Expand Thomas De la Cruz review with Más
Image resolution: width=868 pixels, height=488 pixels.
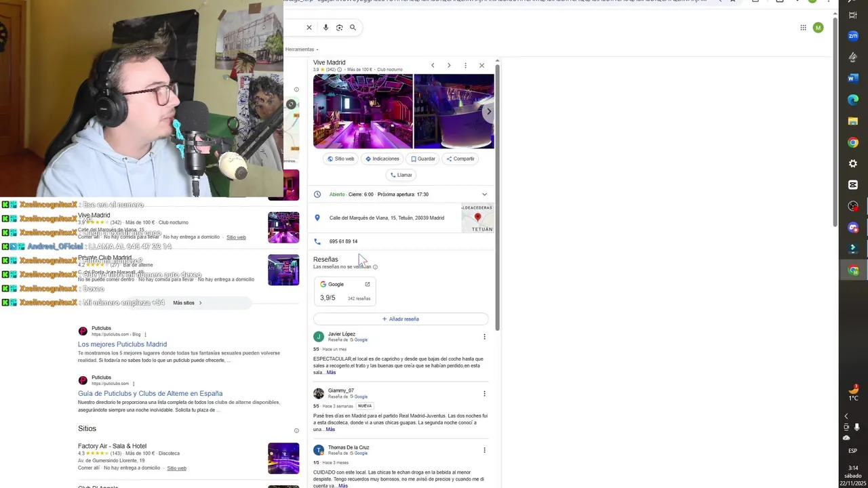343,485
